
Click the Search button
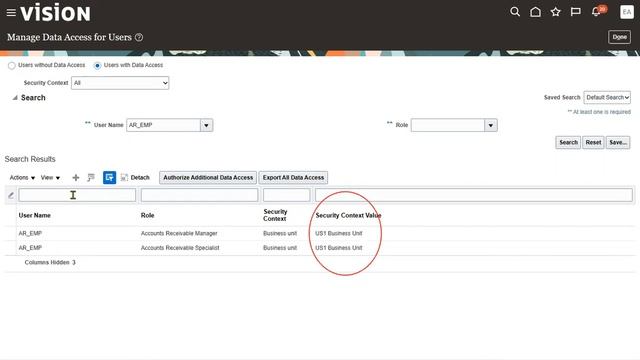(x=568, y=142)
